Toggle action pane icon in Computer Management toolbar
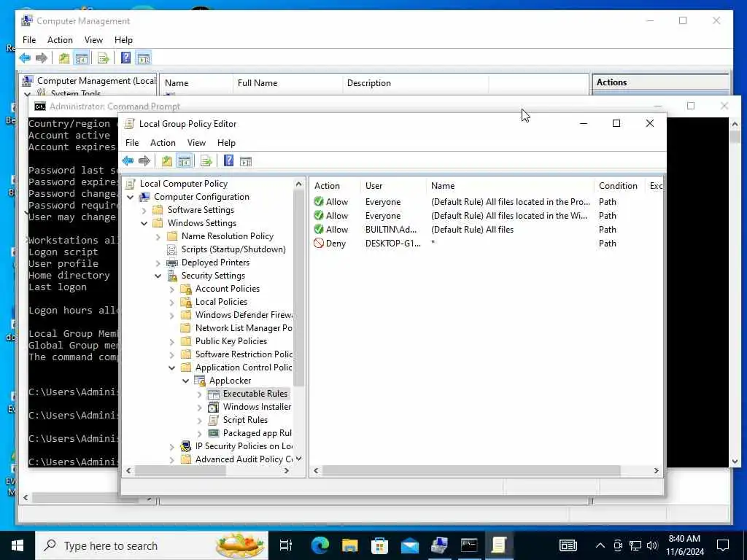Image resolution: width=747 pixels, height=560 pixels. [144, 58]
